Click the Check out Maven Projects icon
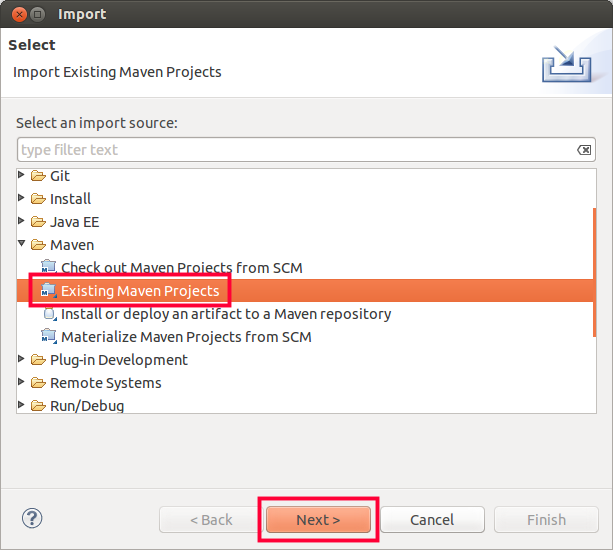The height and width of the screenshot is (550, 613). (x=49, y=268)
